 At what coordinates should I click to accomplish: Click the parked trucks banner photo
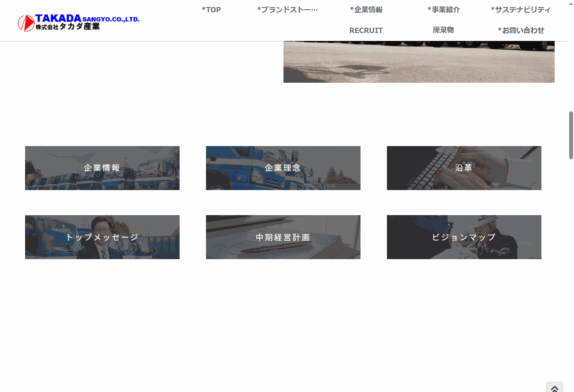click(x=419, y=62)
